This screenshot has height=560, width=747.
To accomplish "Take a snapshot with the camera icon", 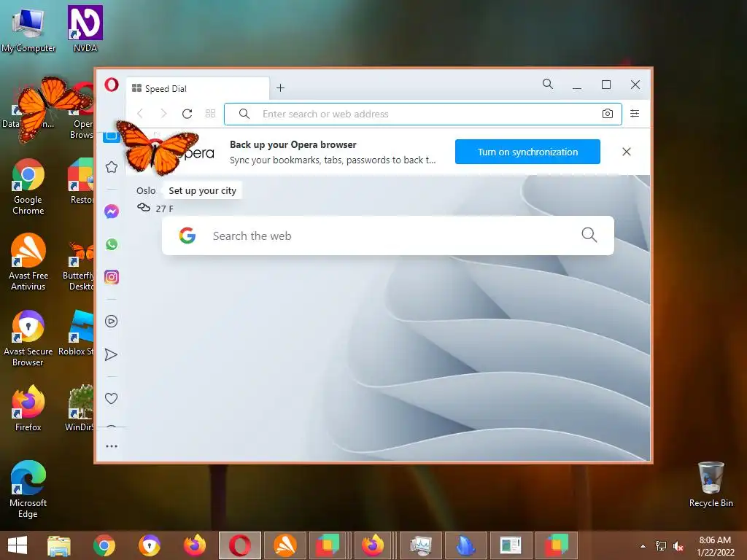I will pos(608,114).
